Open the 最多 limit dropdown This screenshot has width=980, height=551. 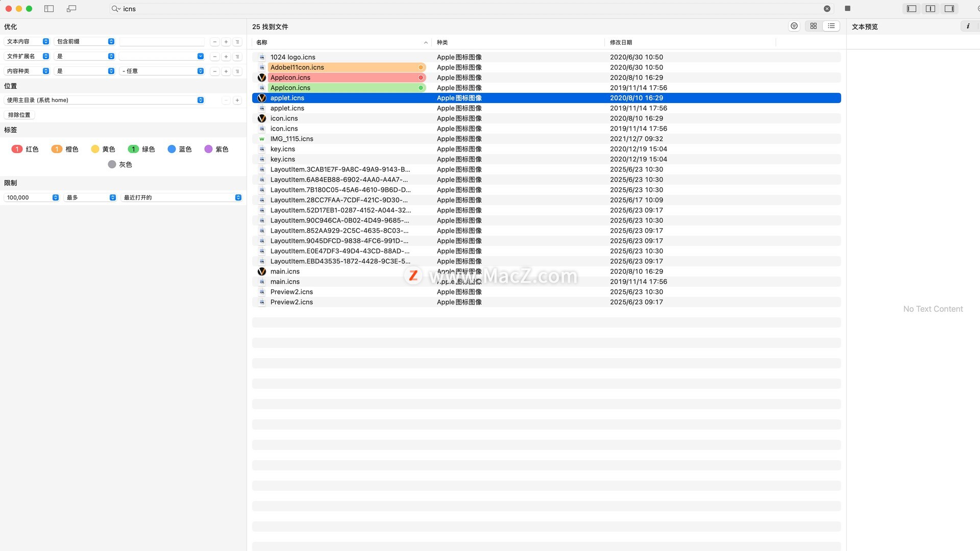pyautogui.click(x=90, y=197)
